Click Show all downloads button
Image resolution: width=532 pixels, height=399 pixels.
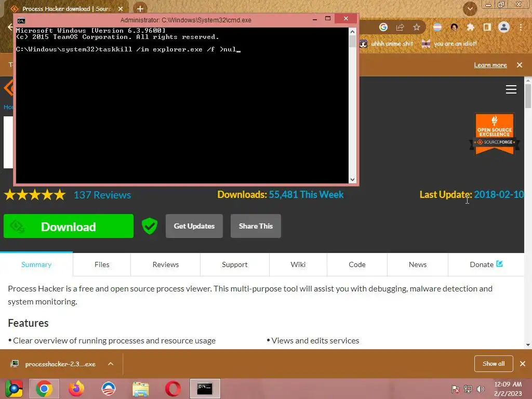[x=494, y=364]
